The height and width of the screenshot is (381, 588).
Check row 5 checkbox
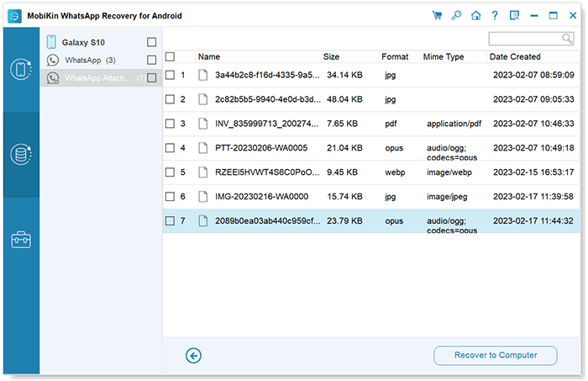170,172
